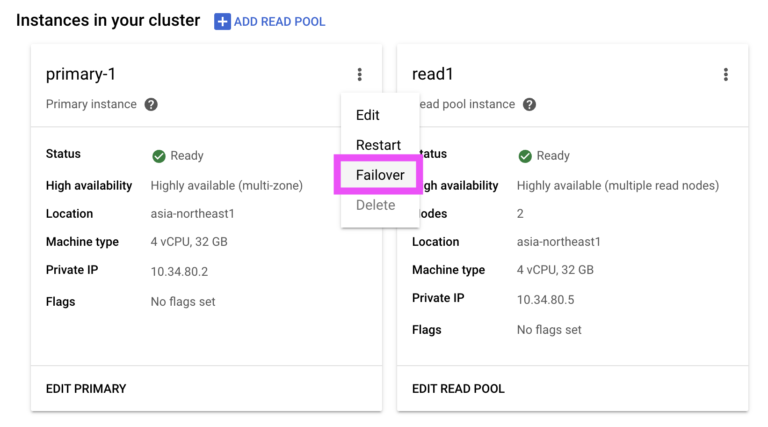Click the EDIT PRIMARY button

pyautogui.click(x=86, y=389)
